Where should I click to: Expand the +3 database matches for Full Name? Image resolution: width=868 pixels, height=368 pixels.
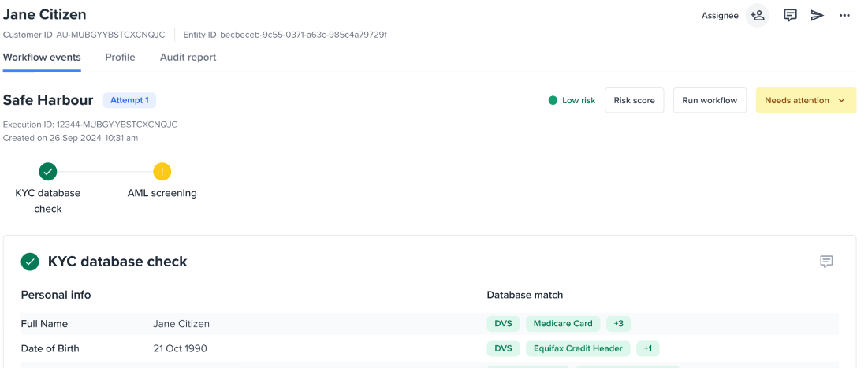(x=618, y=324)
